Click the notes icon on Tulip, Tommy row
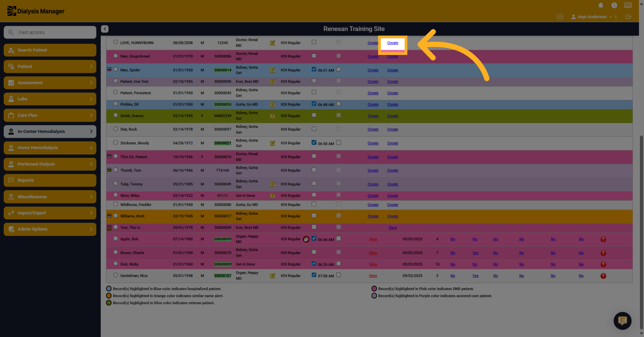Image resolution: width=644 pixels, height=337 pixels. 272,184
